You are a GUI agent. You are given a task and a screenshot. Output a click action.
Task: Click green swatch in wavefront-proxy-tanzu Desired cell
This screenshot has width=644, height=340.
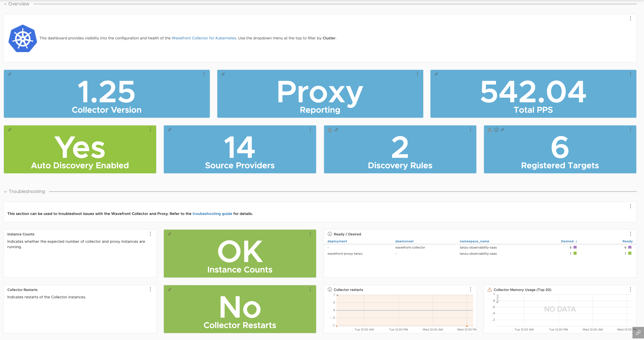[x=575, y=253]
